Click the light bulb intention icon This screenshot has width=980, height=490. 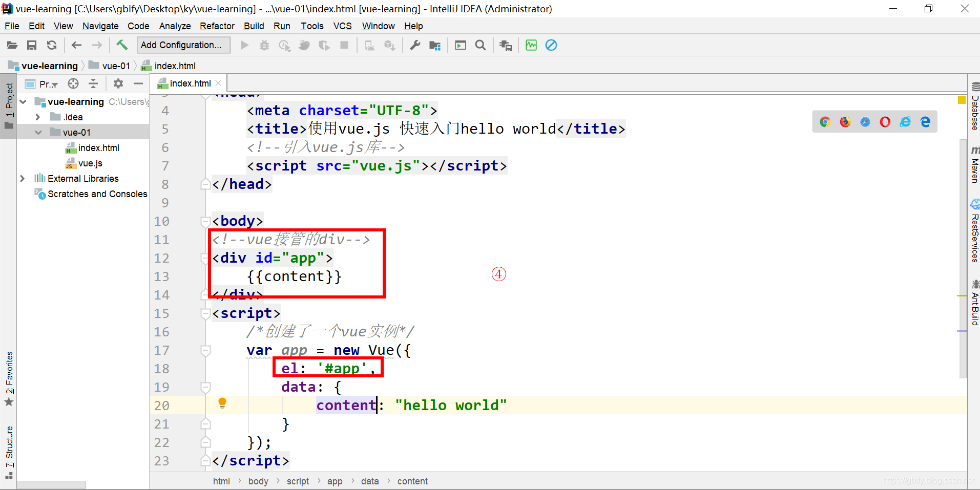[x=222, y=403]
